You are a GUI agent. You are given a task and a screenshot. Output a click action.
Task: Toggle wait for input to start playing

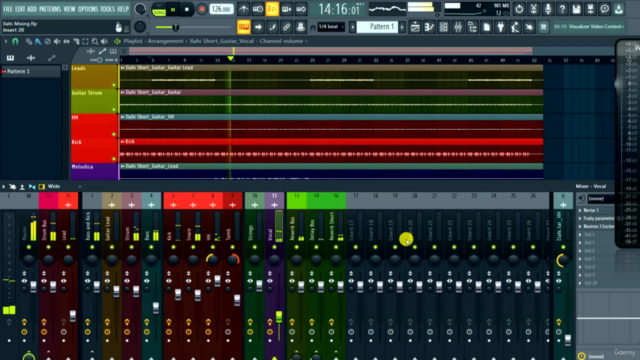[258, 9]
